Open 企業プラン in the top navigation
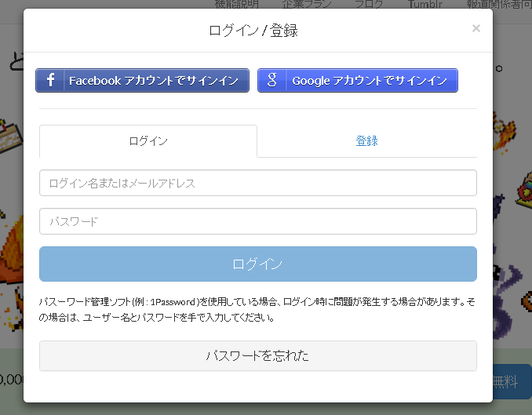The height and width of the screenshot is (415, 532). [307, 4]
